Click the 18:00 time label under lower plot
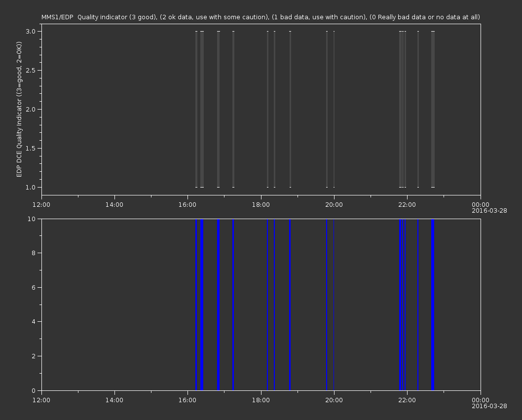 261,400
